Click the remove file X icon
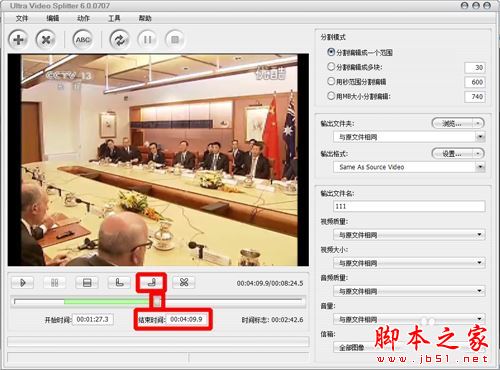This screenshot has height=370, width=500. pos(46,40)
